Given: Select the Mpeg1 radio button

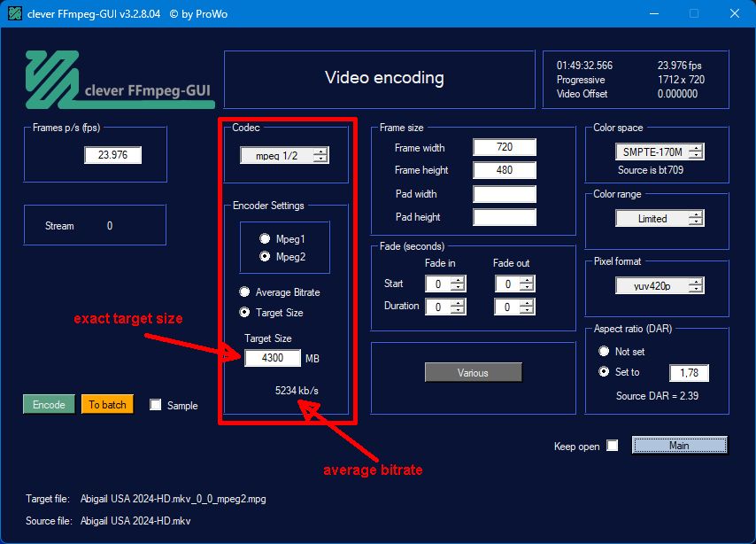Looking at the screenshot, I should point(265,238).
